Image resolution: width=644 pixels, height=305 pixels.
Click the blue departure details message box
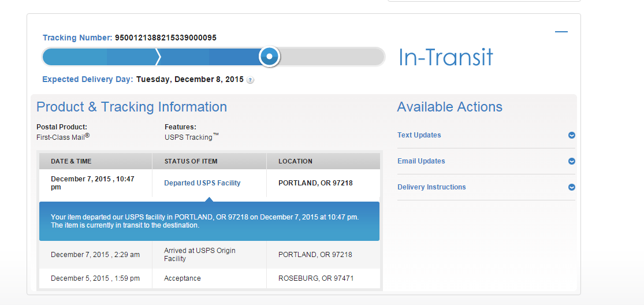[209, 221]
